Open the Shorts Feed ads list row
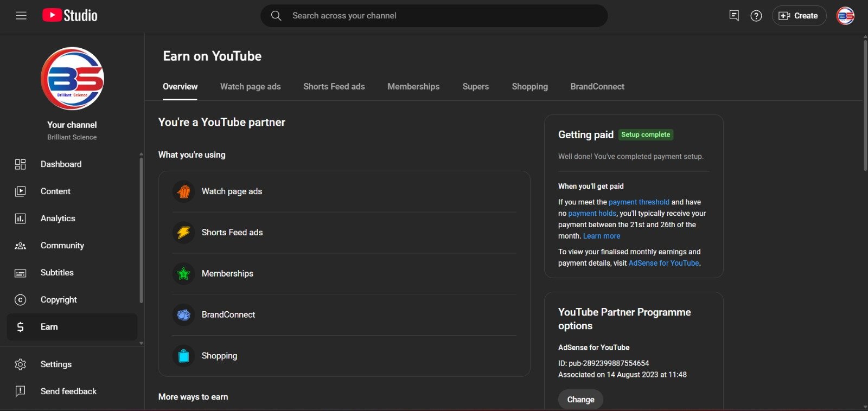 344,233
